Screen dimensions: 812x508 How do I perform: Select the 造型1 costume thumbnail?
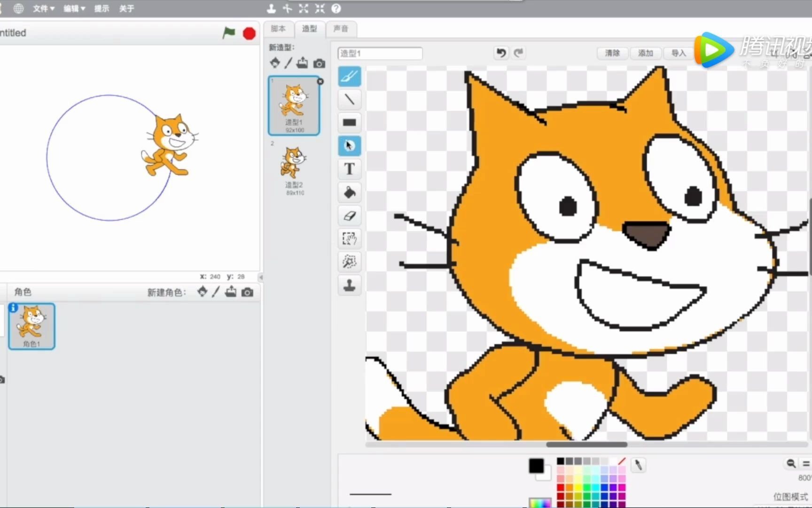[294, 105]
